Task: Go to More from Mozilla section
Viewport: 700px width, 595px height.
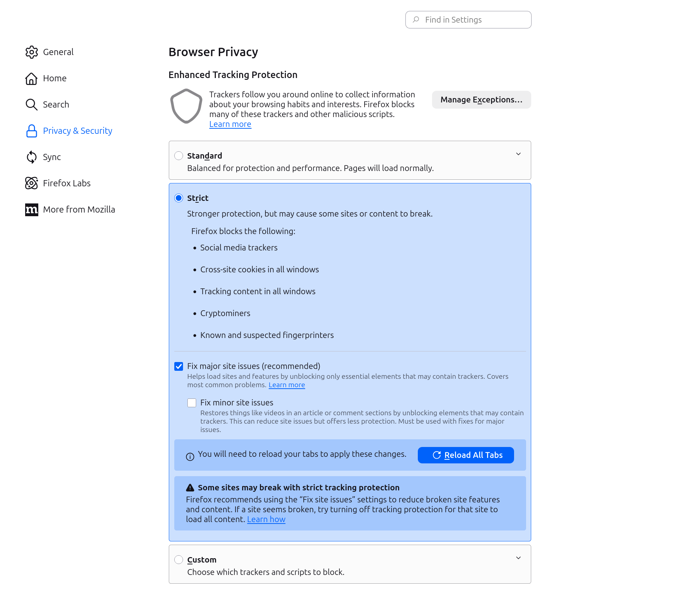Action: (x=79, y=210)
